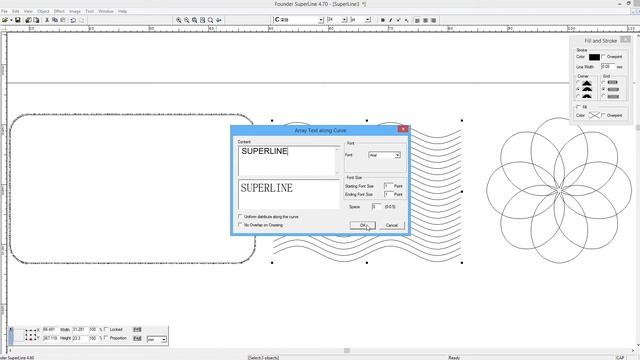The image size is (640, 360).
Task: Click Cancel in Array Text dialog
Action: pyautogui.click(x=392, y=225)
